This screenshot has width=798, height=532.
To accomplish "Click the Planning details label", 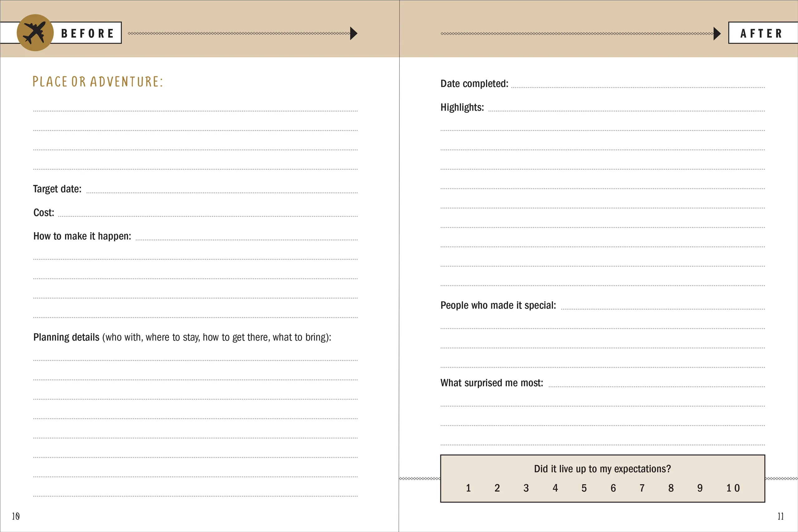I will [x=66, y=337].
